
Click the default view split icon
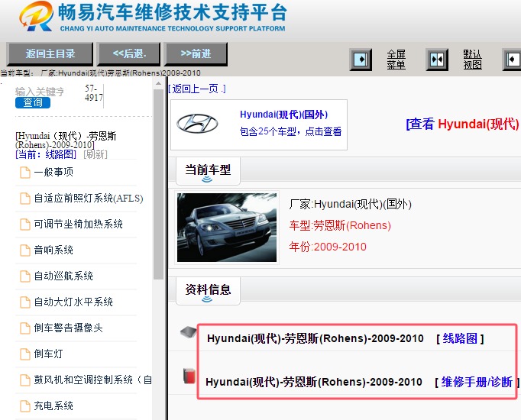tap(437, 60)
